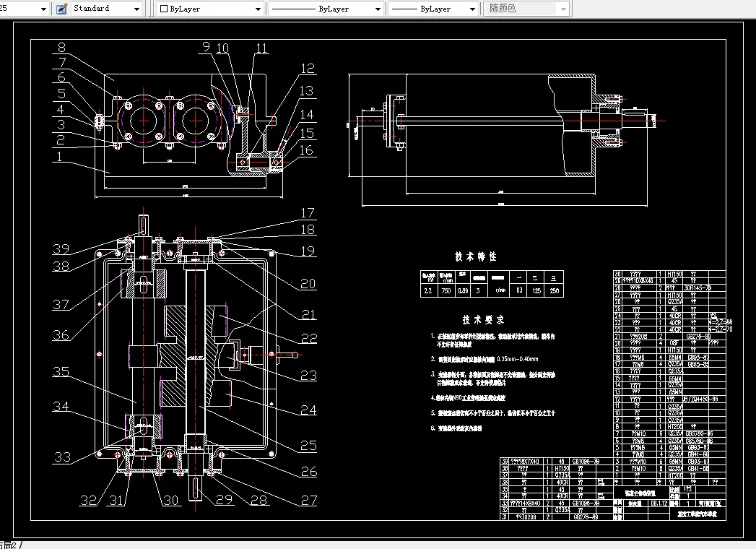This screenshot has width=756, height=549.
Task: Switch to the 布局2 layout tab
Action: [9, 545]
